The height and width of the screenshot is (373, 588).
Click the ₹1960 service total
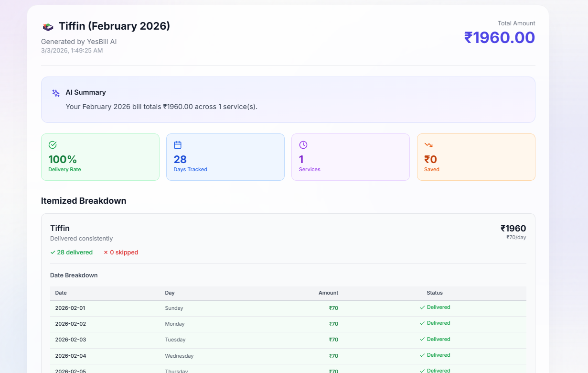coord(513,229)
